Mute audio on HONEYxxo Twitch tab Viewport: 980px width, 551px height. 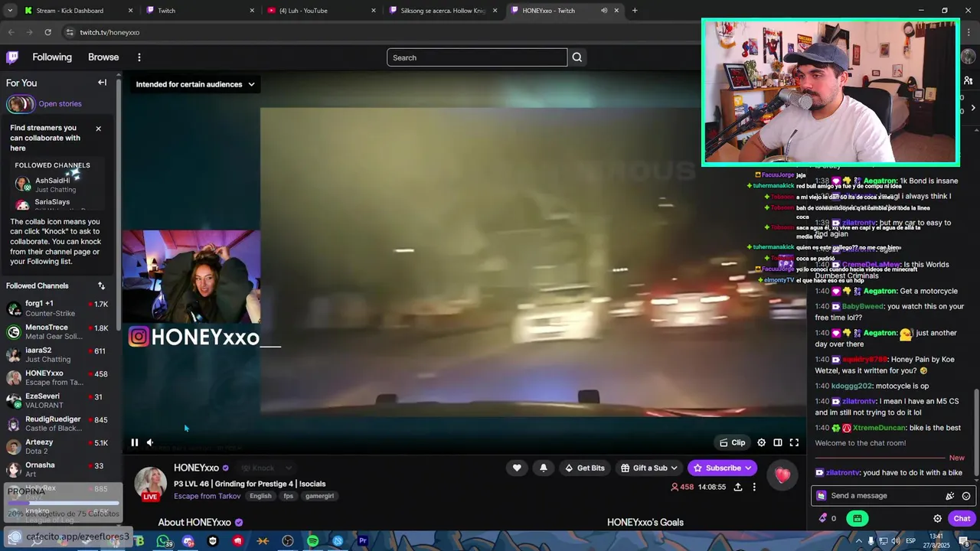pyautogui.click(x=603, y=11)
